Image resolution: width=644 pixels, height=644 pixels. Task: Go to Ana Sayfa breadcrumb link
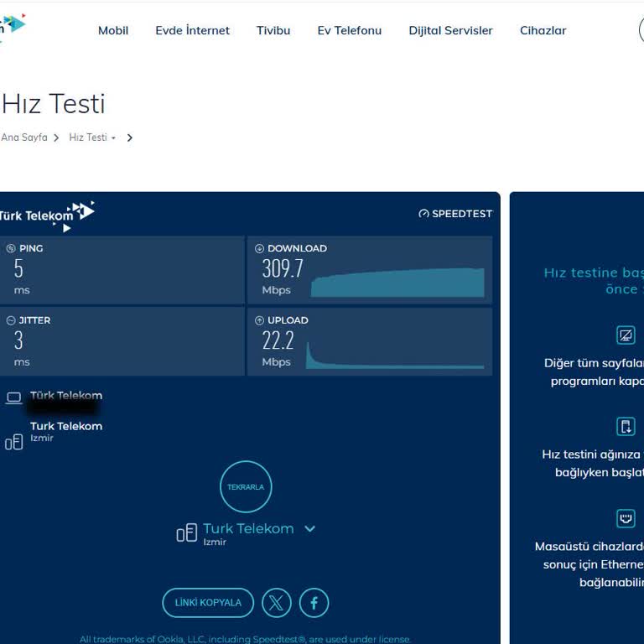tap(24, 138)
